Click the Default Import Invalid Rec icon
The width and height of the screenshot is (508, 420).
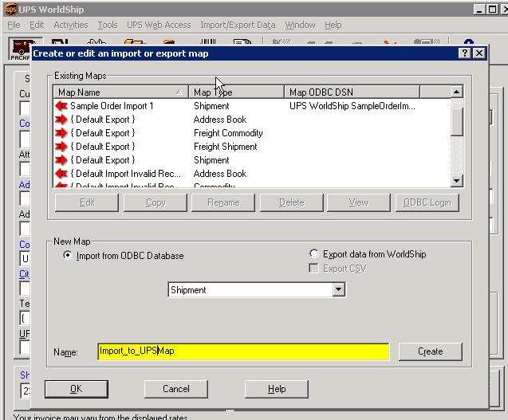tap(61, 174)
